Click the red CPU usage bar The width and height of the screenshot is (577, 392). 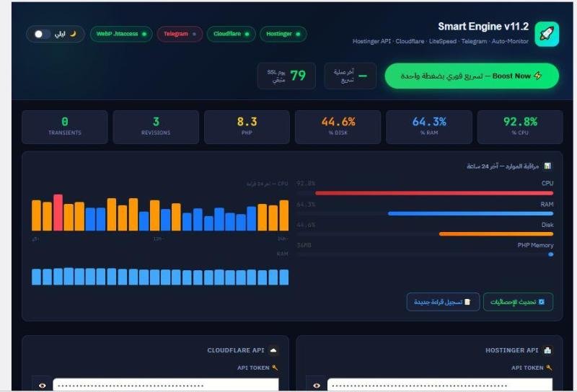434,193
